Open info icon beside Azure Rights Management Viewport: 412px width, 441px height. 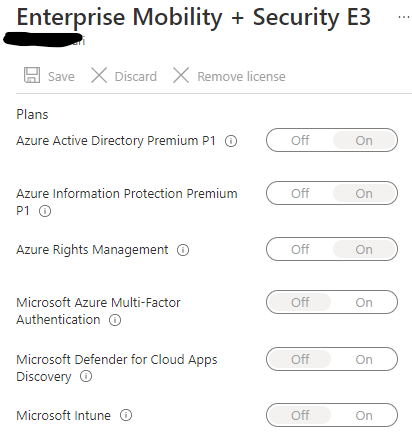(x=183, y=250)
